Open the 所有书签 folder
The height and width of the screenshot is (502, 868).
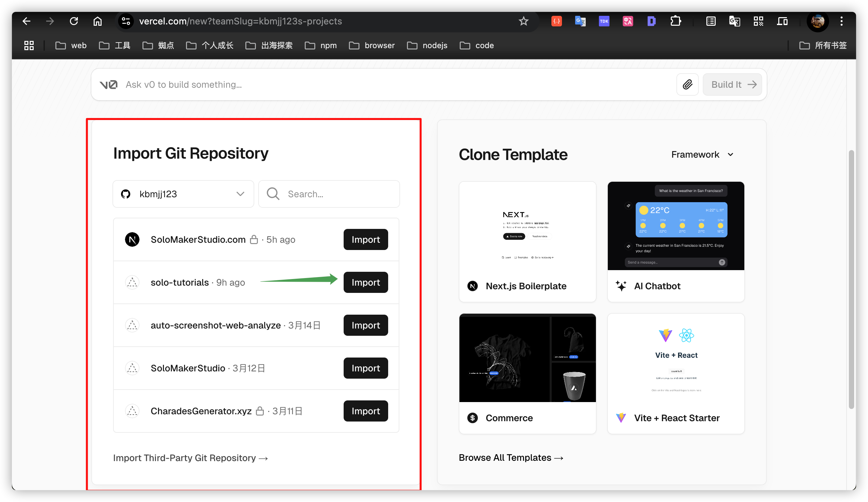(x=823, y=46)
